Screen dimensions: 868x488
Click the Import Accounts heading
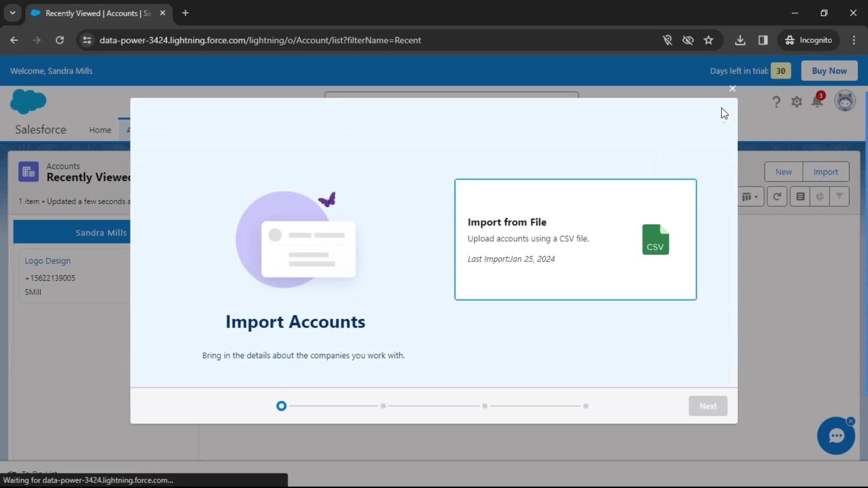point(295,322)
